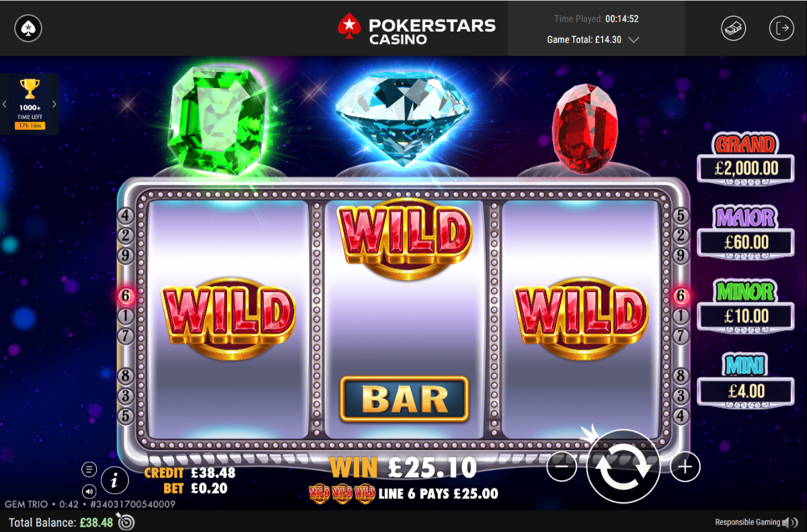
Task: Go to the next tournament with the right arrow
Action: [54, 104]
